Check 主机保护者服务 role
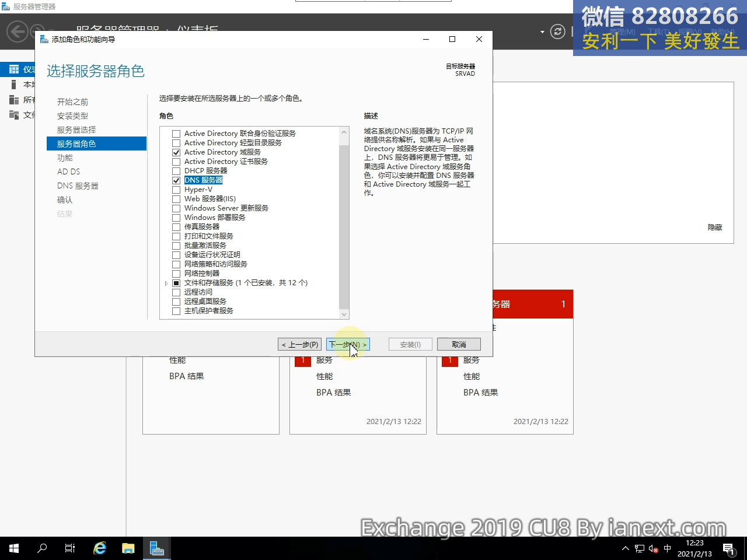 176,311
